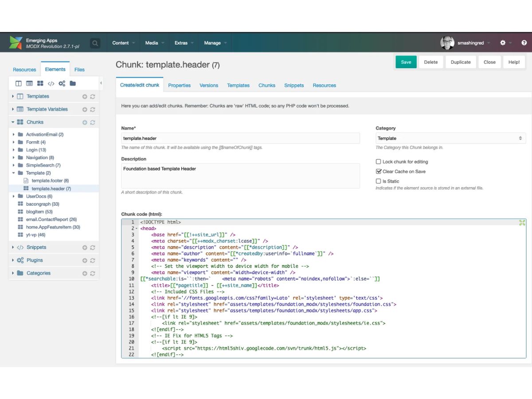Viewport: 532px width, 399px height.
Task: Open the Properties tab
Action: 179,85
